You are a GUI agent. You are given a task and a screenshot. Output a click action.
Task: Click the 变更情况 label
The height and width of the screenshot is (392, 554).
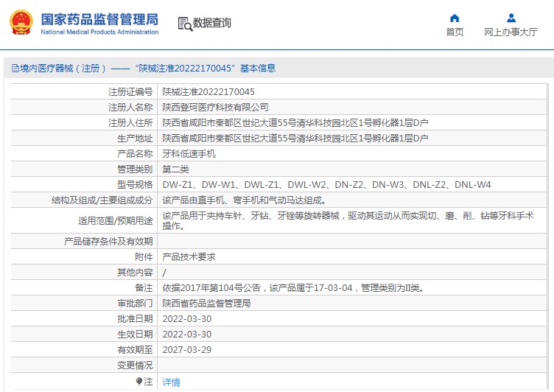pyautogui.click(x=135, y=365)
